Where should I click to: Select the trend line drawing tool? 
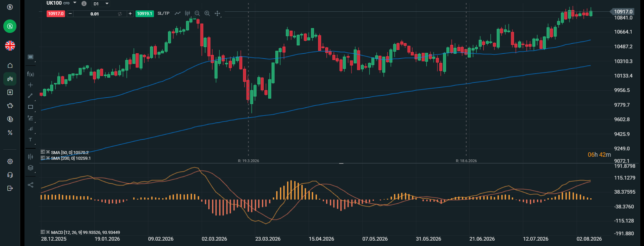click(x=31, y=96)
